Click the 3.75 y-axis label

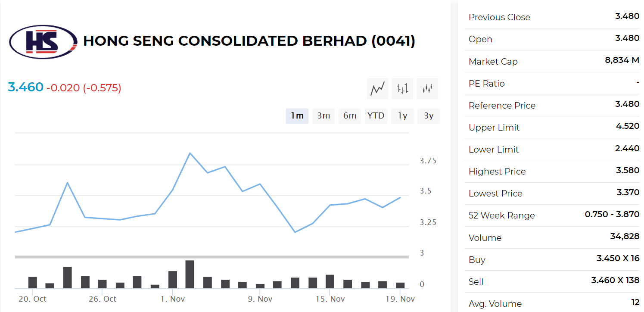click(x=428, y=161)
